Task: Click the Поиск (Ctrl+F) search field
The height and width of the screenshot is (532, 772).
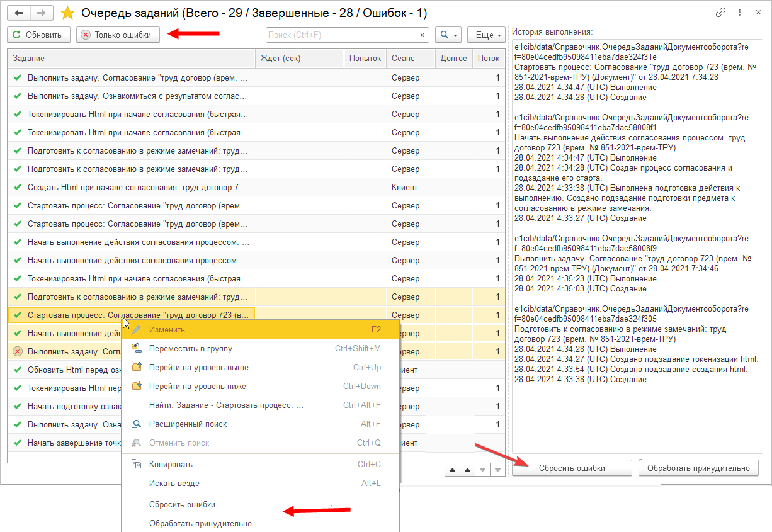Action: pos(341,35)
